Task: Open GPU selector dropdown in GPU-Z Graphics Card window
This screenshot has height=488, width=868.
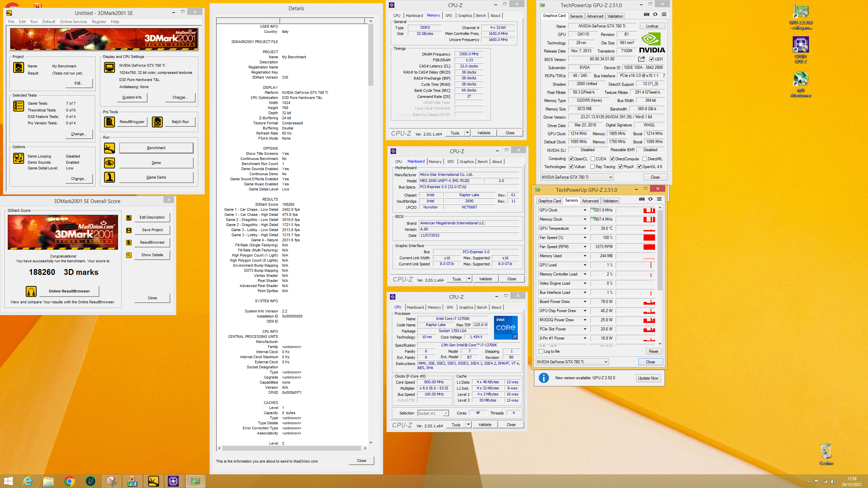Action: 577,177
